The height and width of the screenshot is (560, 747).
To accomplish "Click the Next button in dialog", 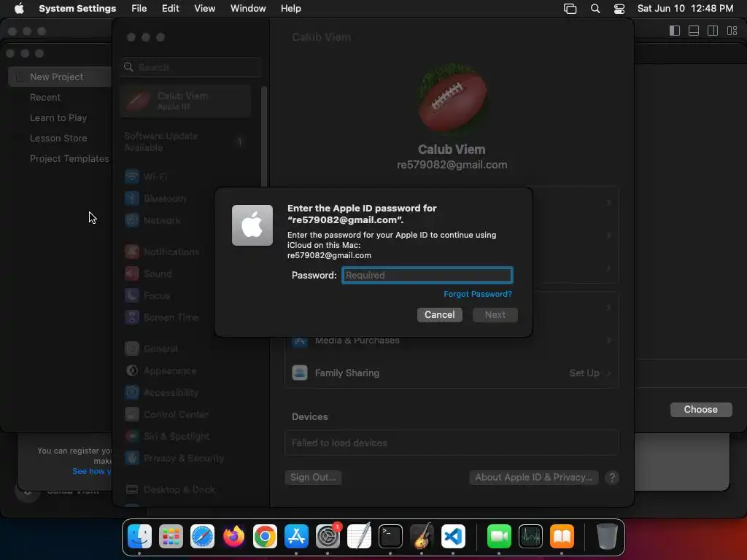I will [495, 315].
